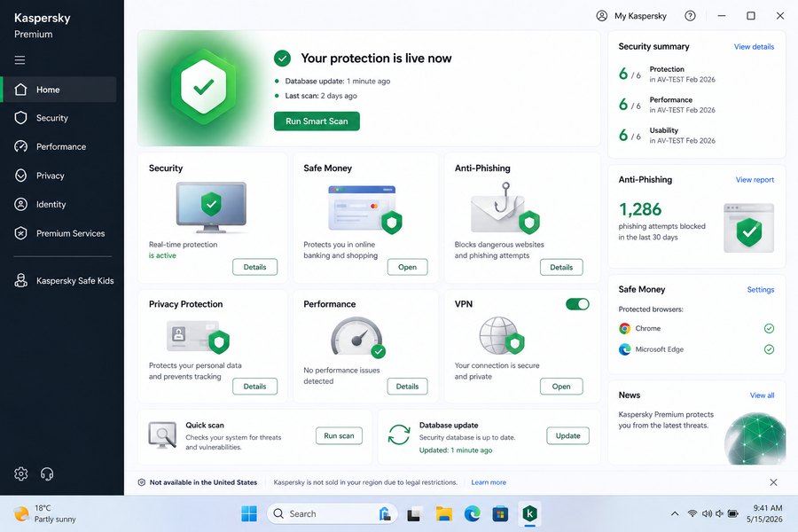Click 'Protection in AV-TEST Feb 2026' entry

click(667, 74)
